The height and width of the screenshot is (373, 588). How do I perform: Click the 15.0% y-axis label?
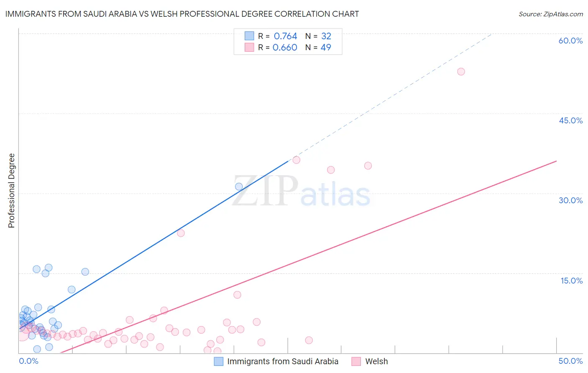(571, 281)
